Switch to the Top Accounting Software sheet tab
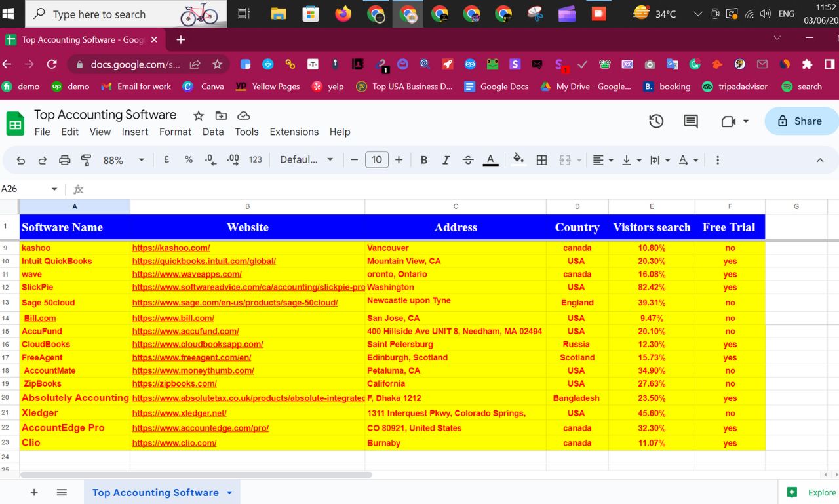This screenshot has width=839, height=504. 155,492
